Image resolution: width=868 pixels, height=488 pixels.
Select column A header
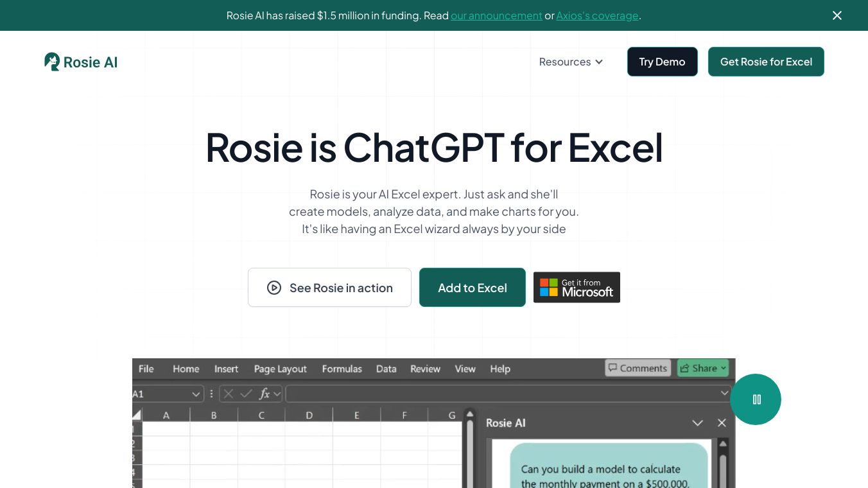[x=166, y=415]
